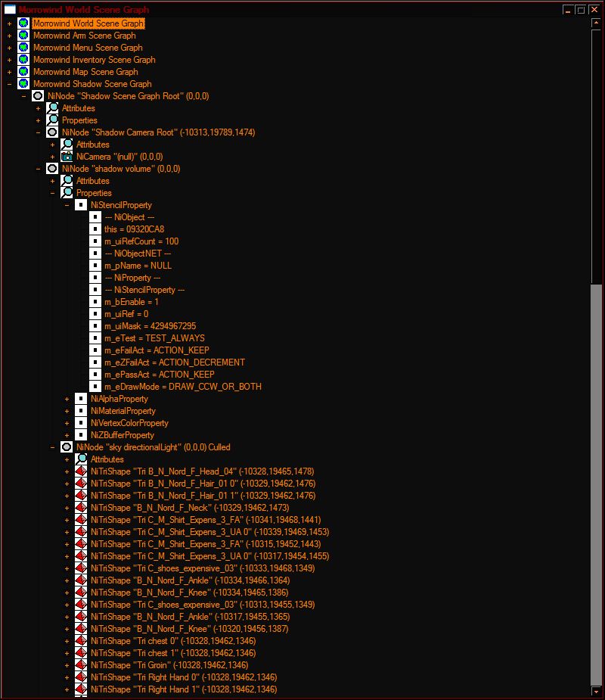The width and height of the screenshot is (605, 700).
Task: Expand Morrowind Map Scene Graph
Action: 9,71
